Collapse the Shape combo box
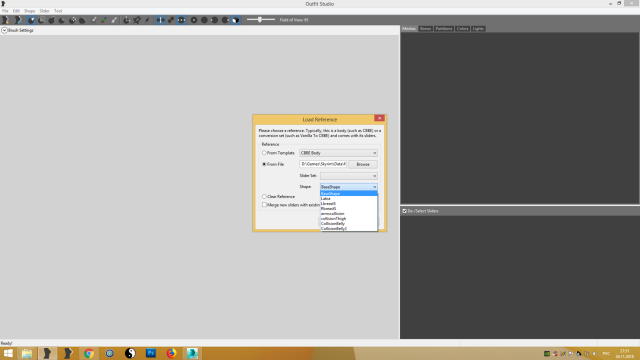 click(349, 187)
